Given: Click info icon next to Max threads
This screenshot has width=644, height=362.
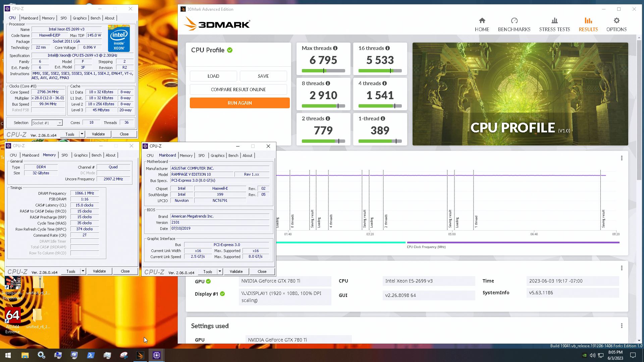Looking at the screenshot, I should pyautogui.click(x=335, y=48).
